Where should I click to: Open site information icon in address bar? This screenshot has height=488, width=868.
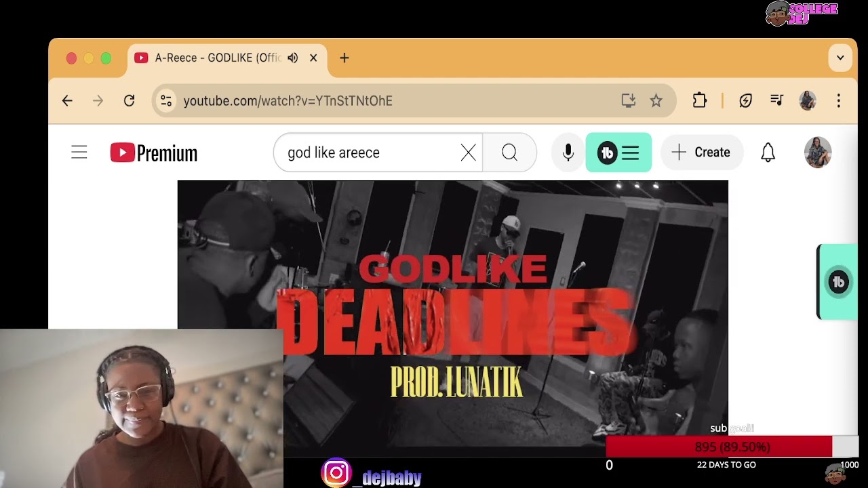(x=166, y=101)
